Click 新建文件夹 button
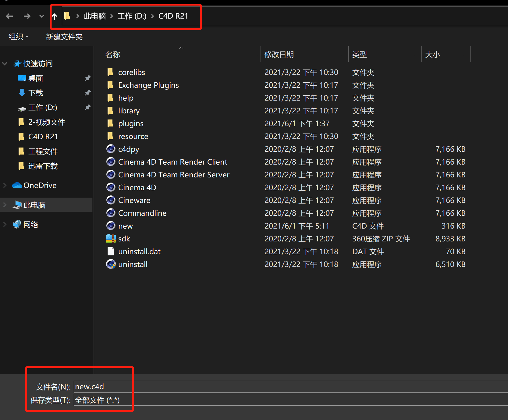Image resolution: width=508 pixels, height=420 pixels. (x=64, y=37)
